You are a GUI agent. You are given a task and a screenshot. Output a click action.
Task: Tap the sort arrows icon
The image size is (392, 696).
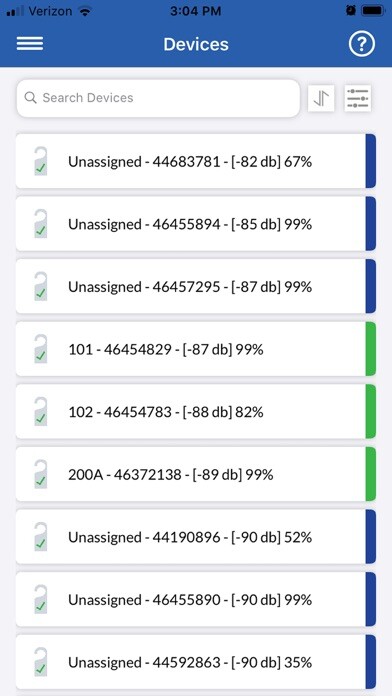pos(321,98)
